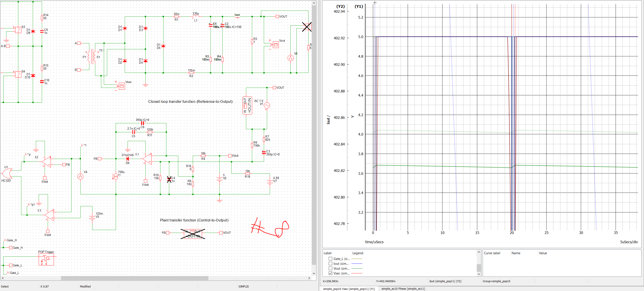
Task: Click the Gate_L legend line swatch
Action: [357, 259]
